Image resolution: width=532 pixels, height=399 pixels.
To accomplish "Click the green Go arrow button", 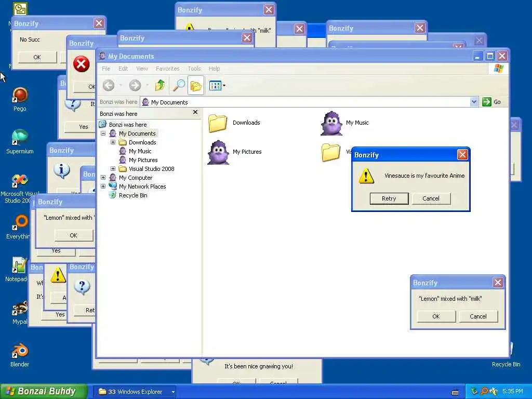I will pos(486,102).
